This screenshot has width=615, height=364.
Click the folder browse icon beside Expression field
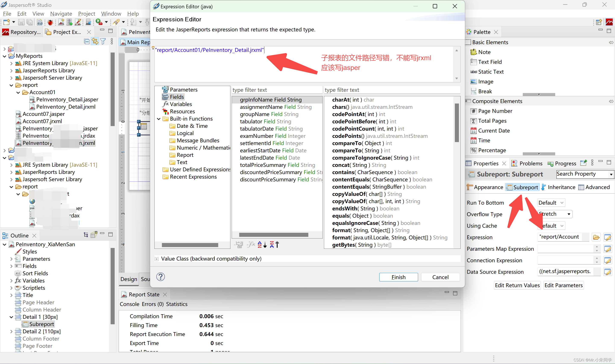pyautogui.click(x=596, y=237)
